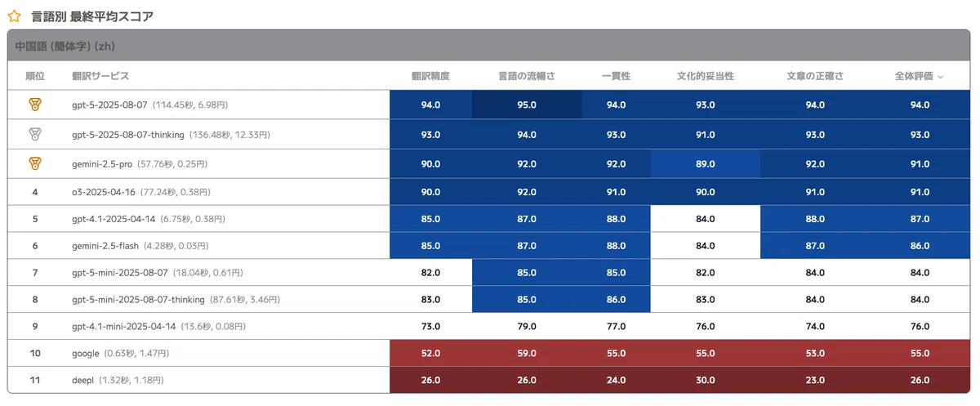980x406 pixels.
Task: Click the 順位 column header
Action: pyautogui.click(x=35, y=76)
